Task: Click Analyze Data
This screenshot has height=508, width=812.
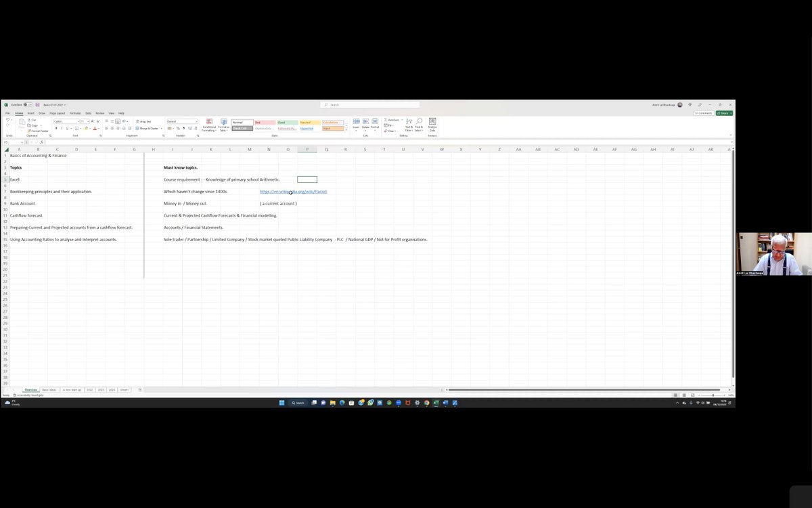Action: coord(432,124)
